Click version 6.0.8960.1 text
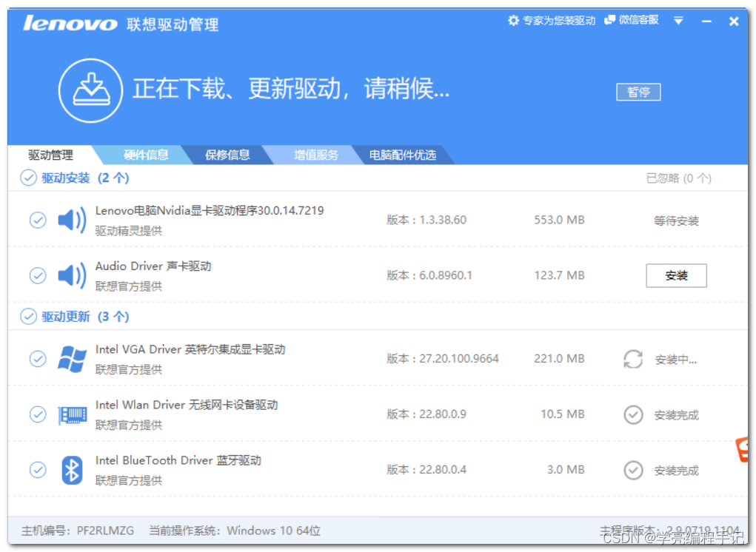This screenshot has height=552, width=756. pos(429,275)
